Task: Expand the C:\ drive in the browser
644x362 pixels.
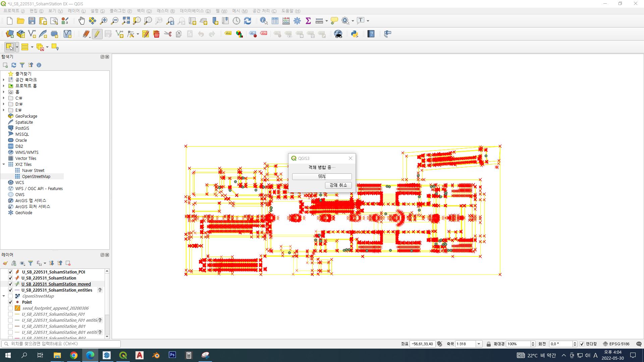Action: click(4, 98)
